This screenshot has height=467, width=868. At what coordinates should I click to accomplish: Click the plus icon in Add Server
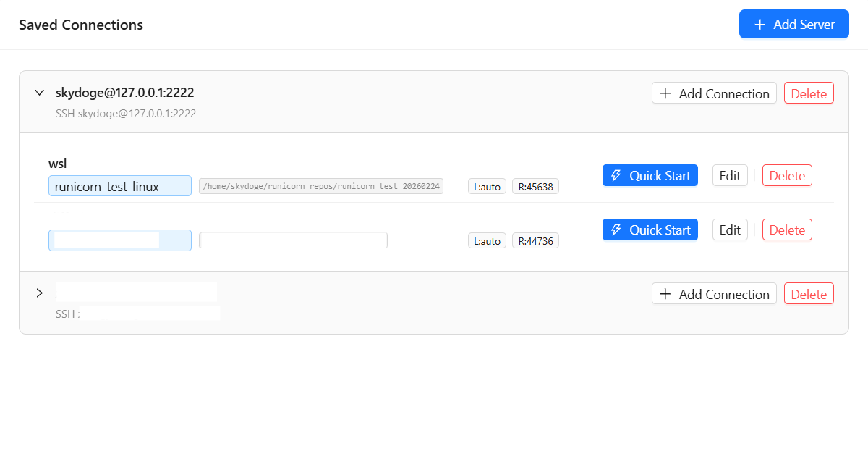point(759,25)
